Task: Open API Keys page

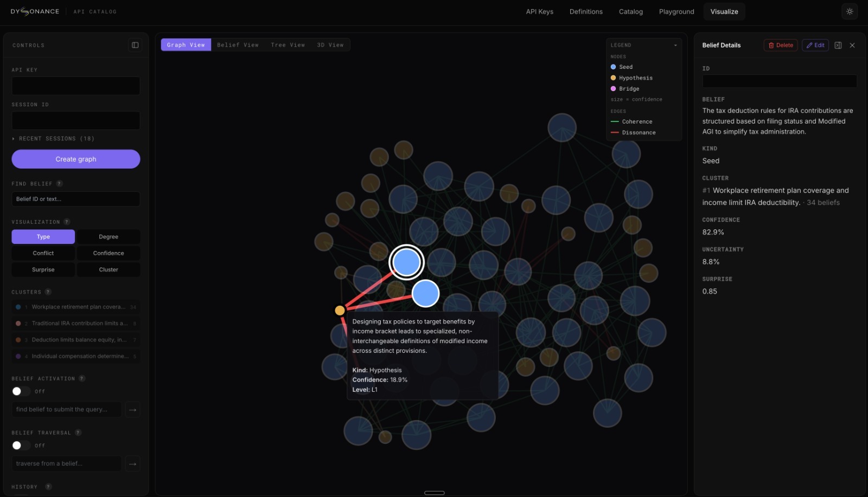Action: pyautogui.click(x=540, y=11)
